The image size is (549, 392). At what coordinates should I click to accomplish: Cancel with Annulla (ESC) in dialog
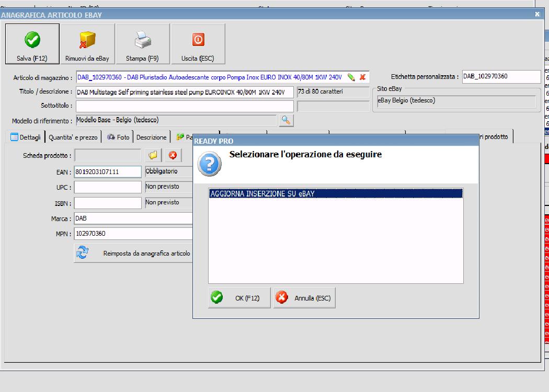[304, 298]
